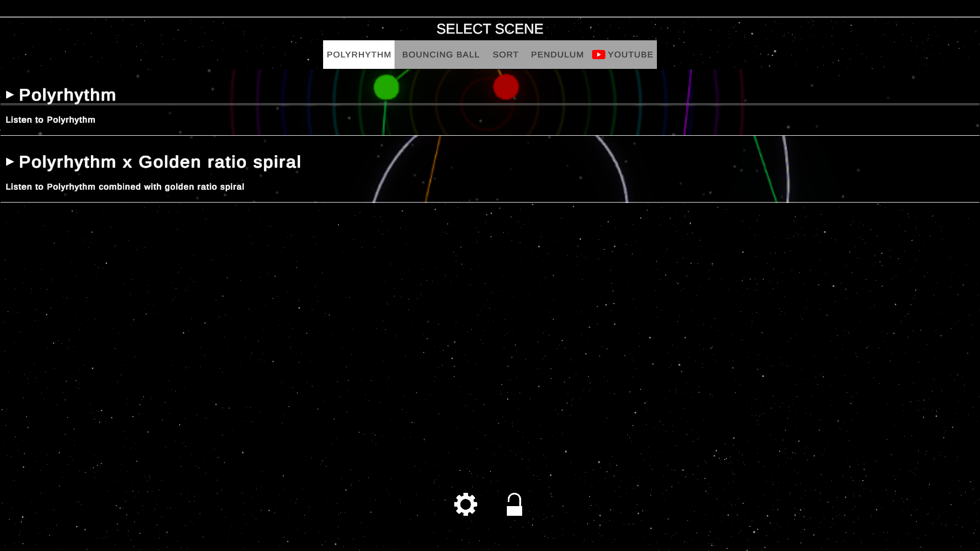Switch to the Sort tab
980x551 pixels.
click(505, 55)
